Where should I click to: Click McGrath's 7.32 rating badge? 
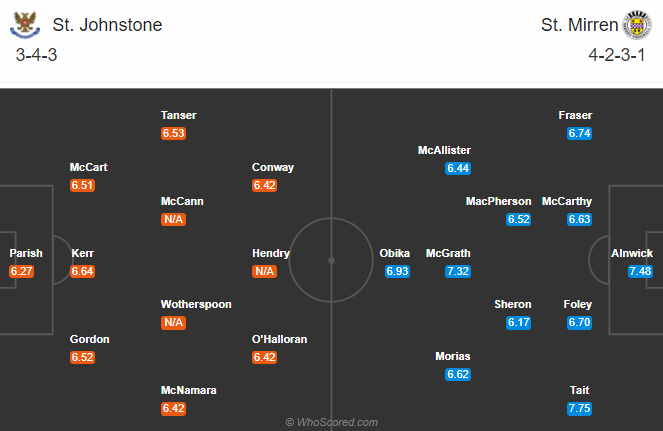458,271
